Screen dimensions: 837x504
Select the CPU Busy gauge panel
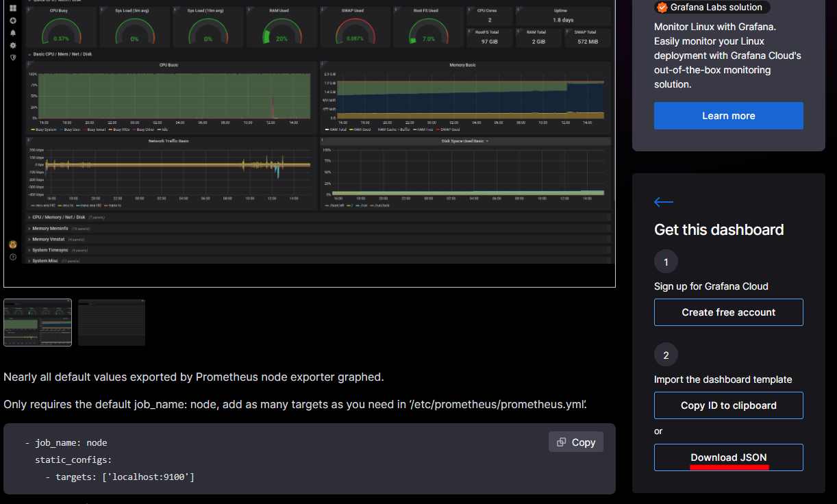click(61, 27)
